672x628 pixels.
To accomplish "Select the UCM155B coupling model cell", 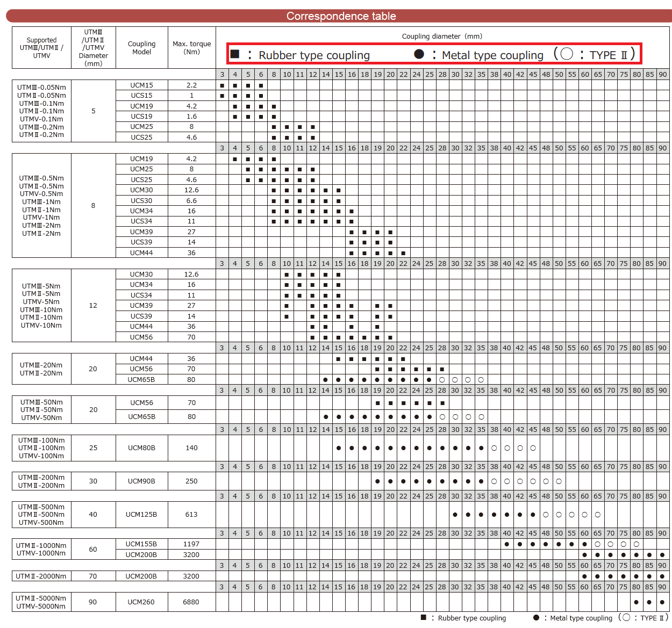I will coord(142,544).
